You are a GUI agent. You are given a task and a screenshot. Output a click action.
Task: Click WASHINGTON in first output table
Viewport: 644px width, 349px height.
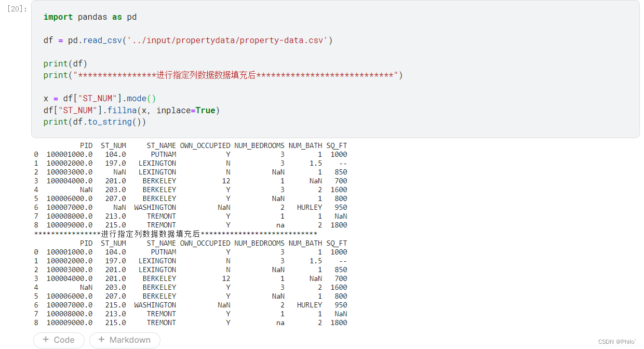click(155, 207)
